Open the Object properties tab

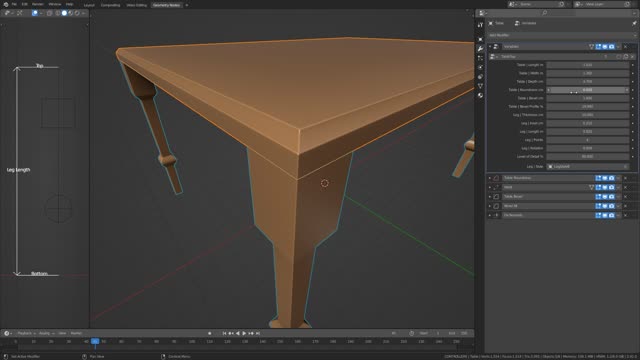(x=480, y=39)
